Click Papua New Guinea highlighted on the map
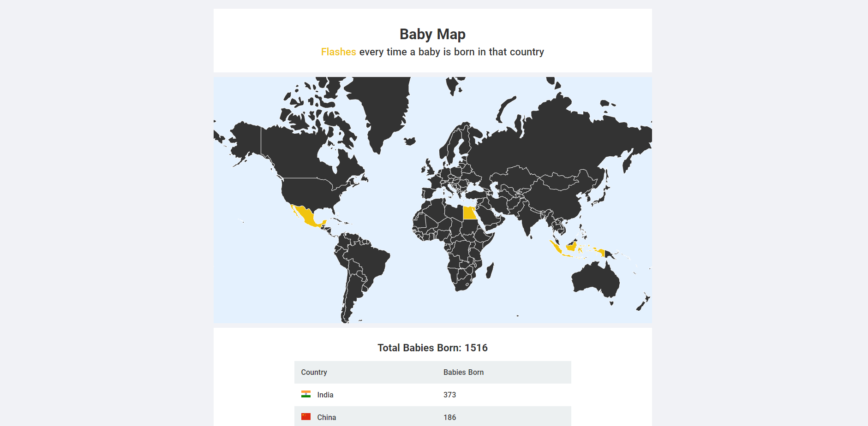 tap(607, 253)
